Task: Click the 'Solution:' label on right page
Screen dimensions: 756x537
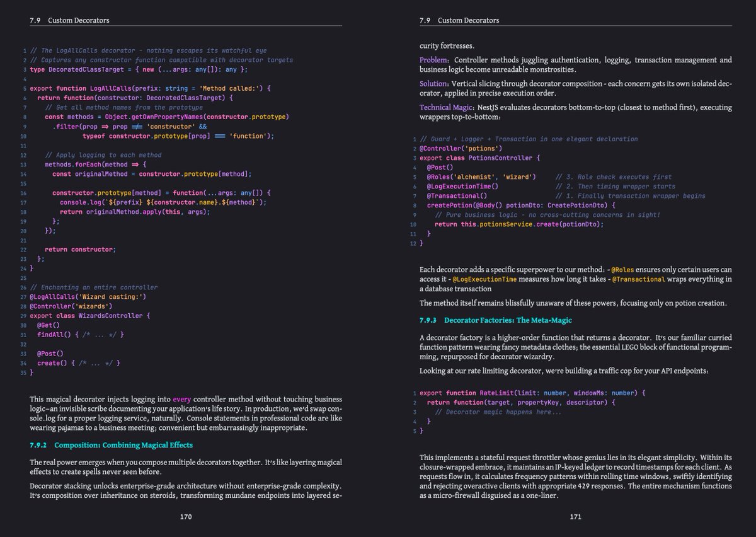Action: 435,83
